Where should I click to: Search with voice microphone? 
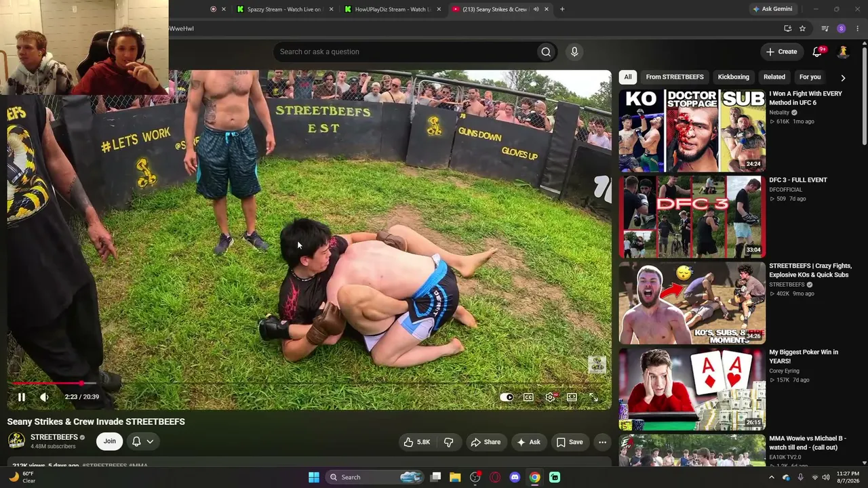574,52
